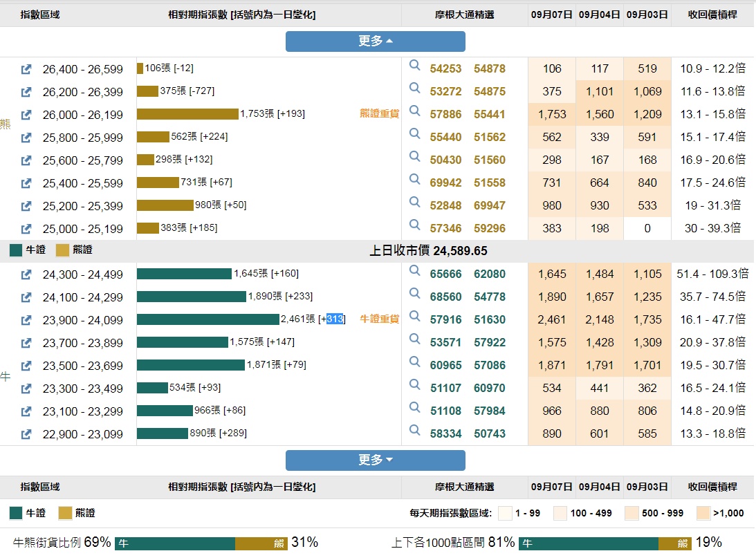Image resolution: width=756 pixels, height=560 pixels.
Task: Open external link icon for 24,300 - 24,499 row
Action: (x=26, y=274)
